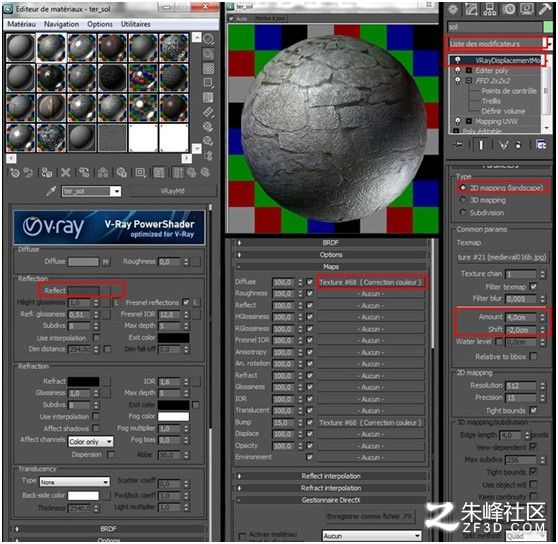Toggle Show End Result material icon
This screenshot has width=558, height=544.
coord(178,173)
